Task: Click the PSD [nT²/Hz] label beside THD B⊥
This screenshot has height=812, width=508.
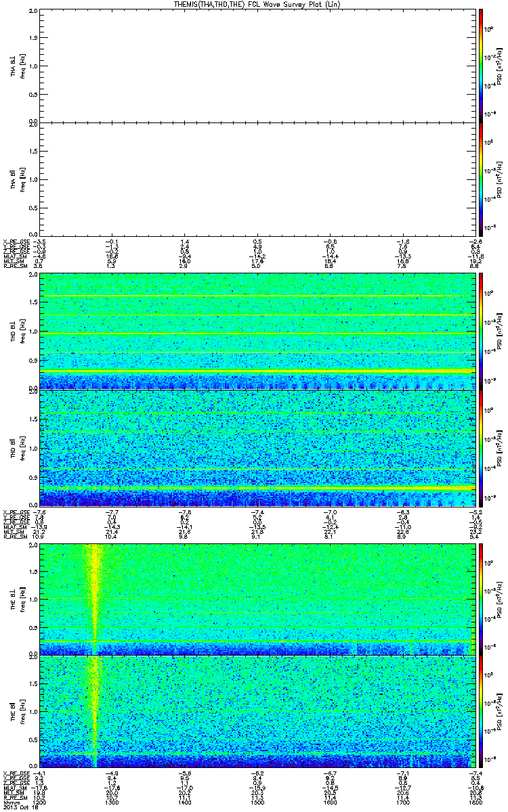Action: 501,331
